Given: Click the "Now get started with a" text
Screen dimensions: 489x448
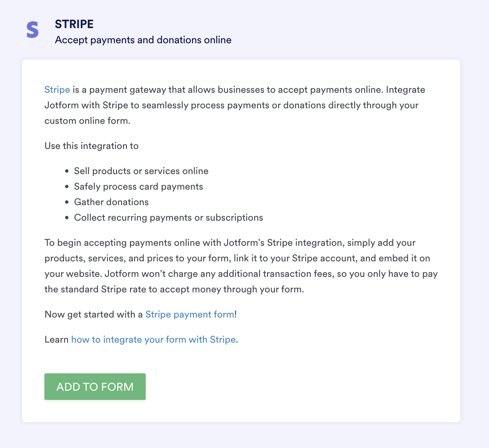Looking at the screenshot, I should pos(94,315).
